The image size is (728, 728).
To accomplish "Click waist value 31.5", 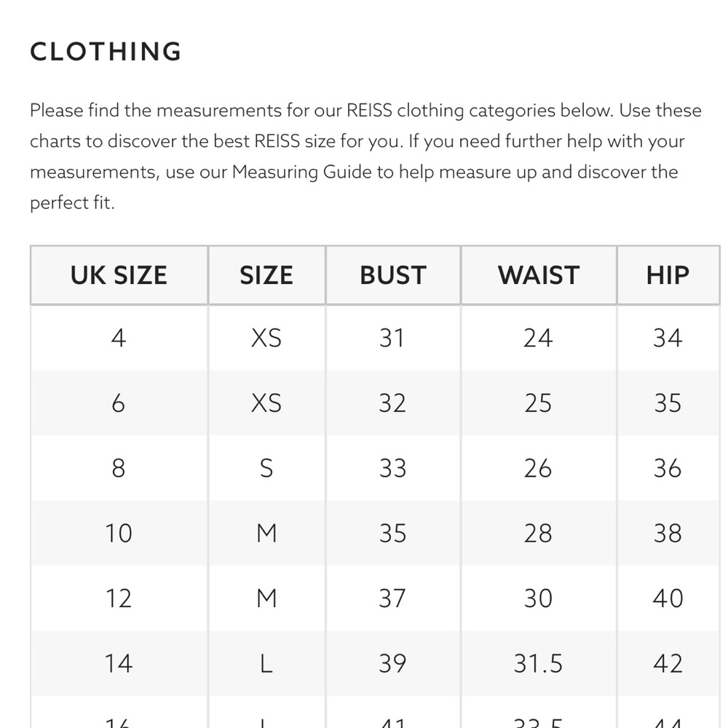I will pyautogui.click(x=539, y=663).
